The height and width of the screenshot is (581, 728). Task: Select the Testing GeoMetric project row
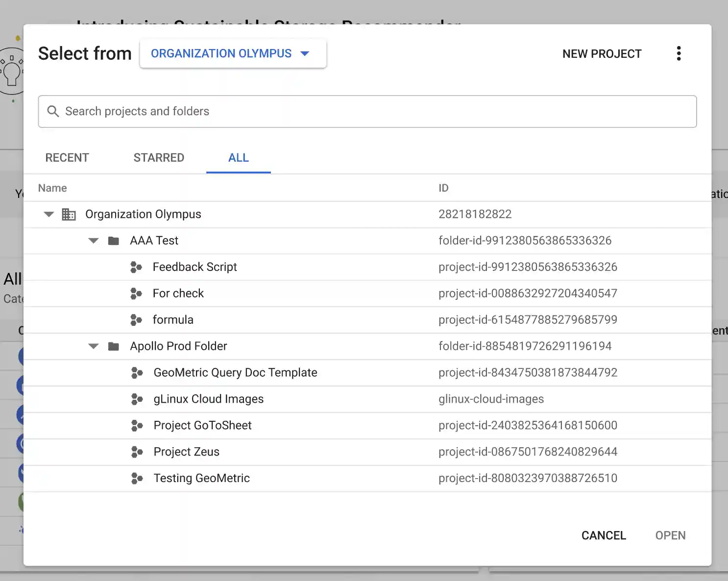pyautogui.click(x=201, y=478)
